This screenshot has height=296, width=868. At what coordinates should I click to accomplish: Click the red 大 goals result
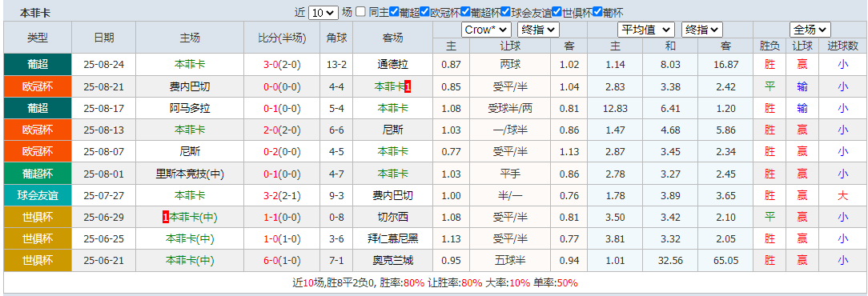pos(842,195)
